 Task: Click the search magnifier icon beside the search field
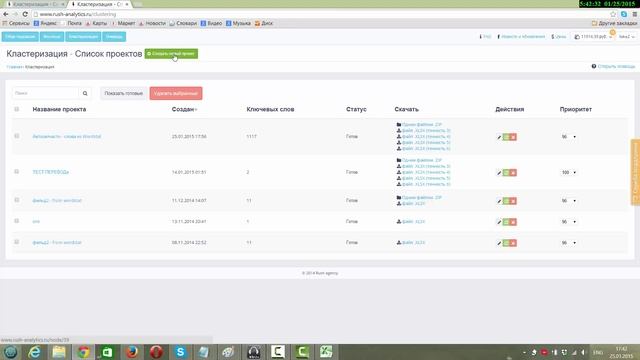(85, 93)
